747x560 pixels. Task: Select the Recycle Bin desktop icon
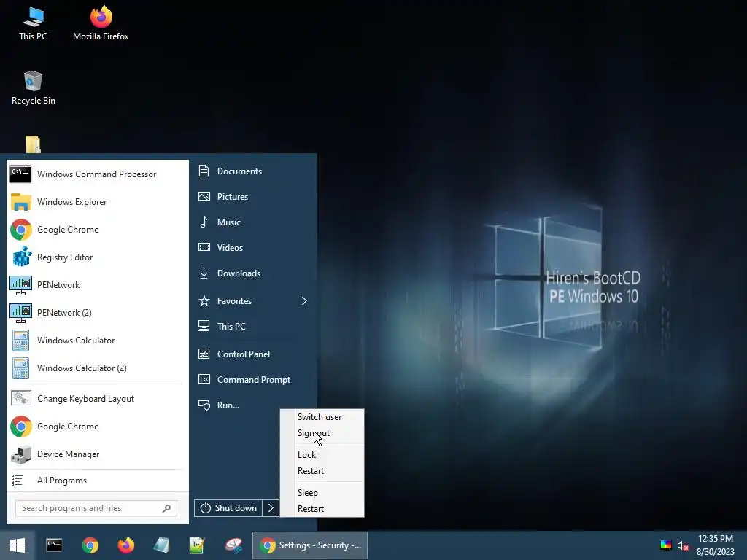pos(34,88)
